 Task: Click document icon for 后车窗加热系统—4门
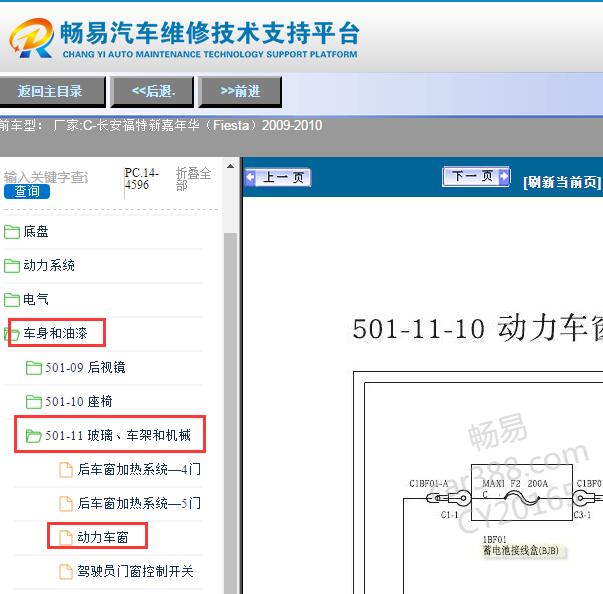(x=66, y=470)
